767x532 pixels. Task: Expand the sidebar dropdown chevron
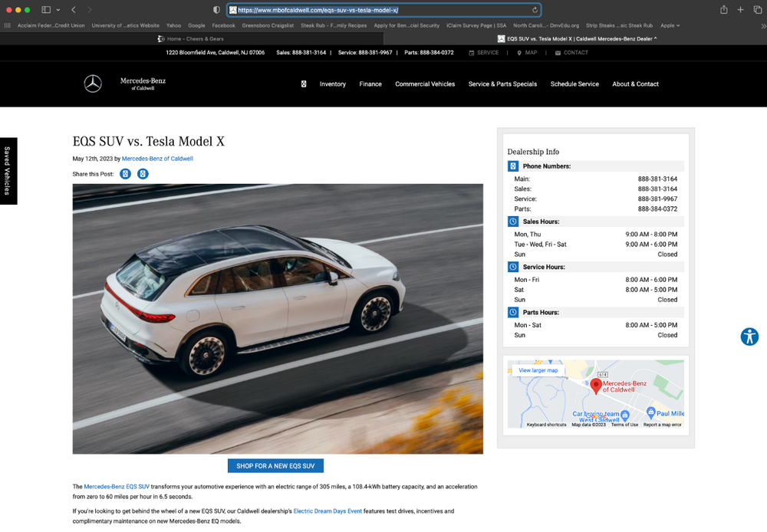[x=58, y=10]
